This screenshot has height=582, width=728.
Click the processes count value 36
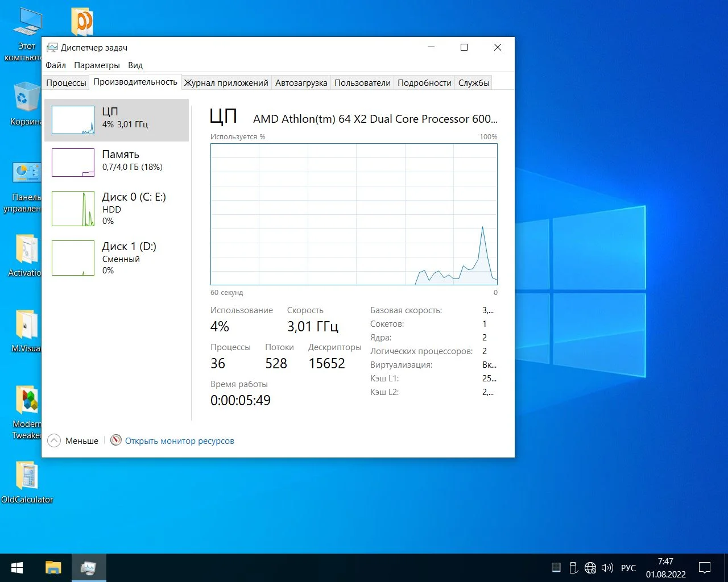tap(218, 363)
